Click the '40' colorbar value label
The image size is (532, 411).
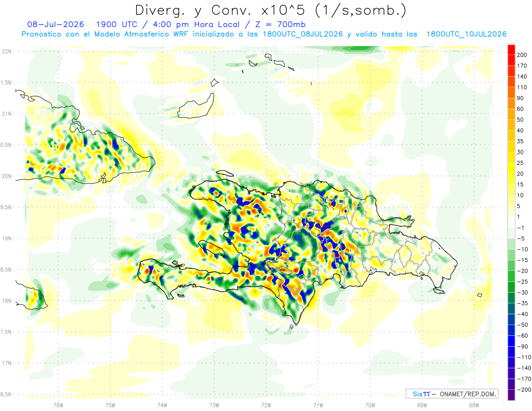[x=520, y=130]
